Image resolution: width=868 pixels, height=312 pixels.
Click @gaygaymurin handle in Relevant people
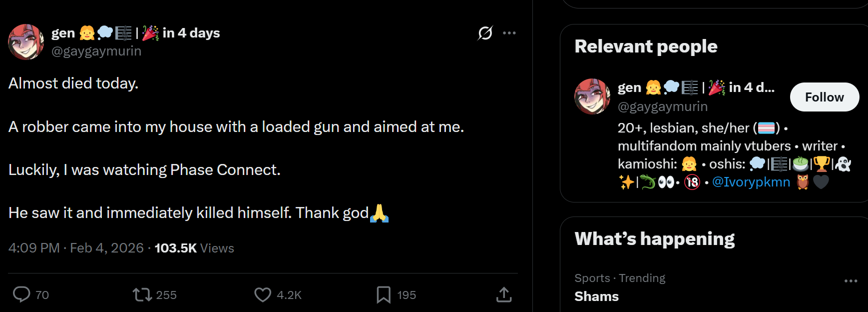tap(663, 106)
